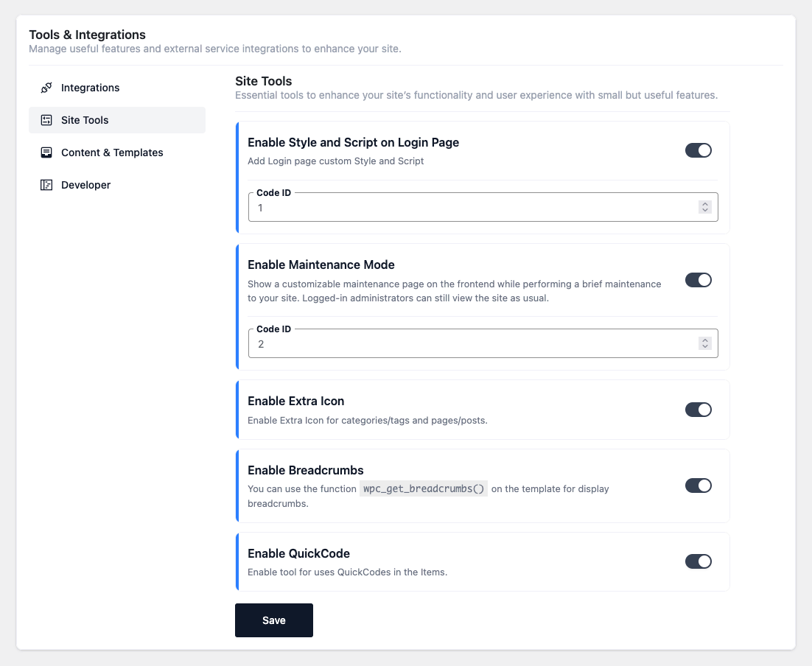Click the Developer sidebar icon
This screenshot has height=666, width=812.
click(x=46, y=185)
